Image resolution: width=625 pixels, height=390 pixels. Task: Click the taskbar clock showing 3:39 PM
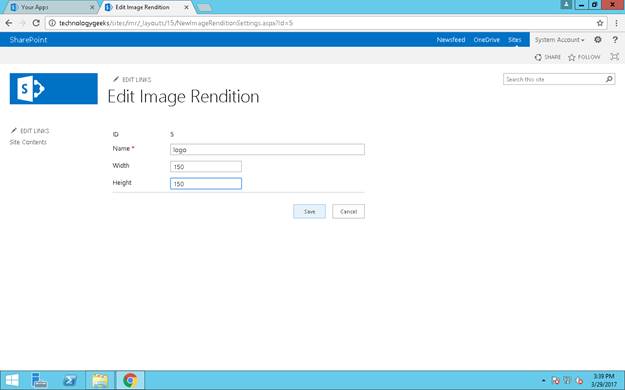(x=603, y=380)
